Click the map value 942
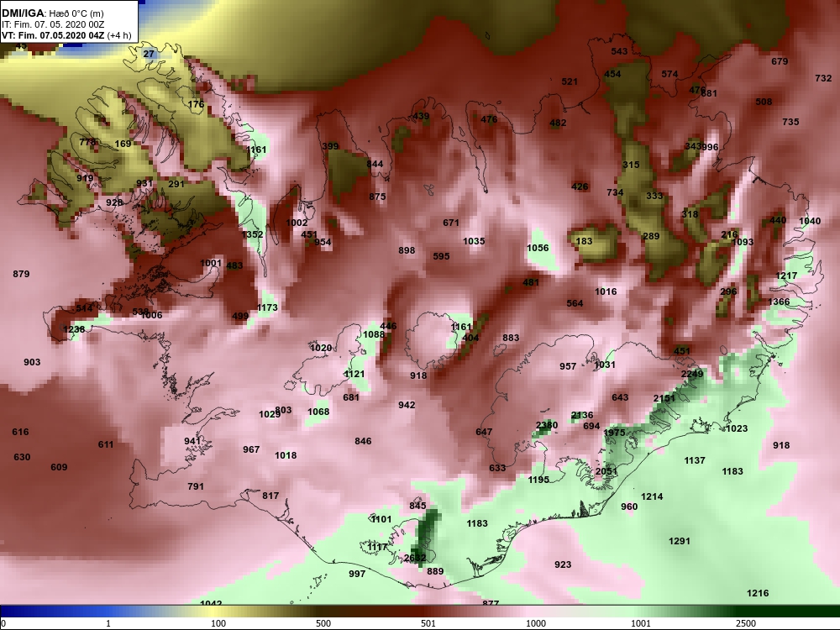 point(407,405)
